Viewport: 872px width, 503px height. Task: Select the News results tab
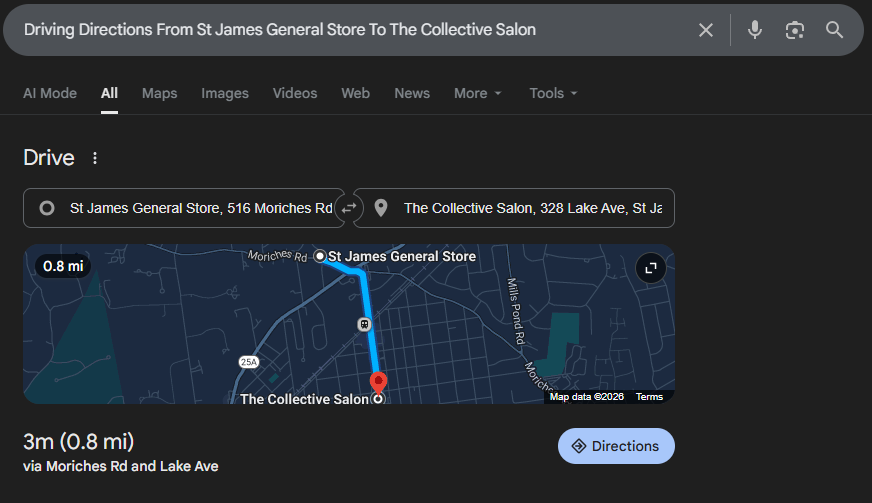coord(412,93)
